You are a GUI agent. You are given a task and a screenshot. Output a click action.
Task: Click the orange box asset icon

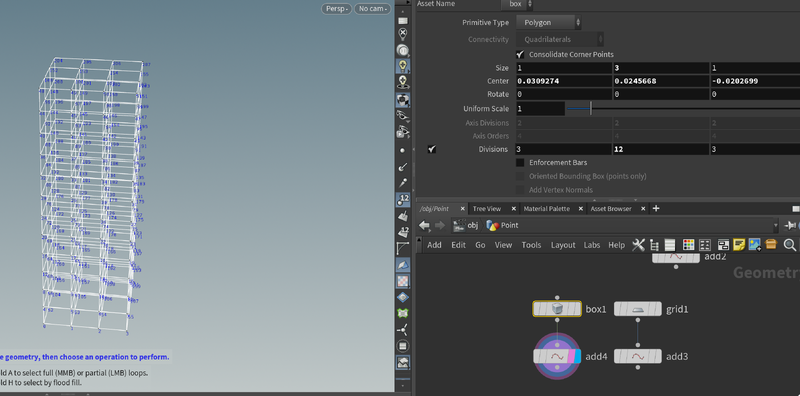(771, 244)
